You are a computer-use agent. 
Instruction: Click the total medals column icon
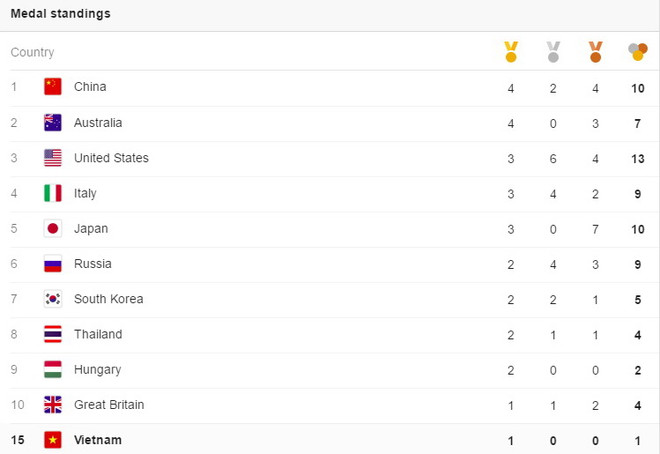click(x=637, y=51)
